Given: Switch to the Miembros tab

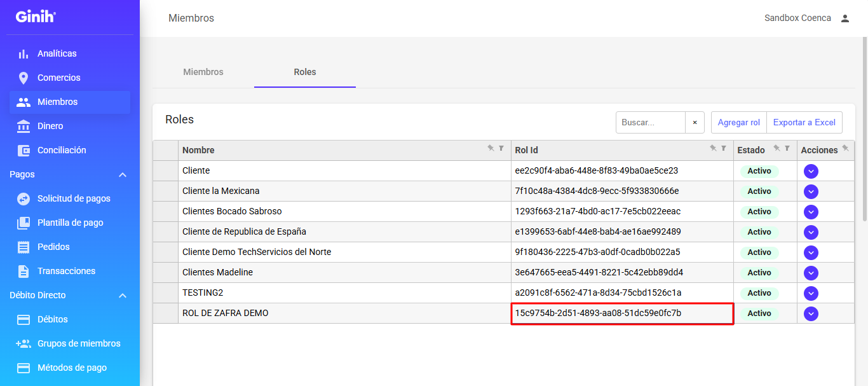Looking at the screenshot, I should pos(203,72).
